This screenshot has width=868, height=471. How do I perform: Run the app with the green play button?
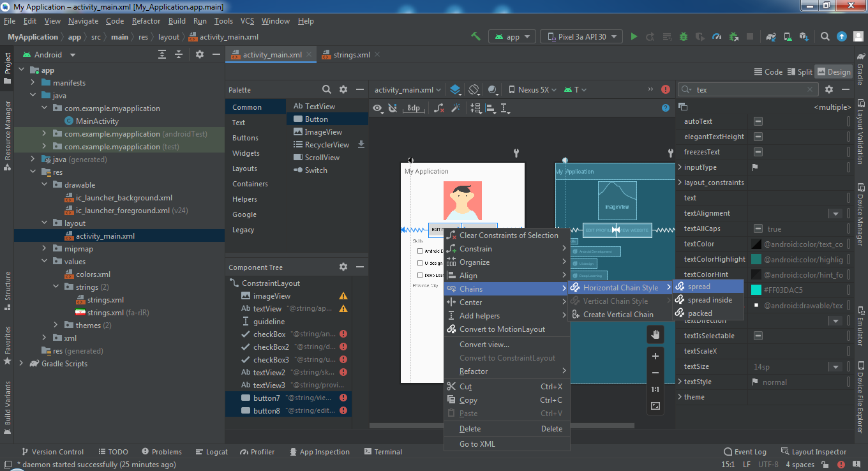(x=634, y=36)
